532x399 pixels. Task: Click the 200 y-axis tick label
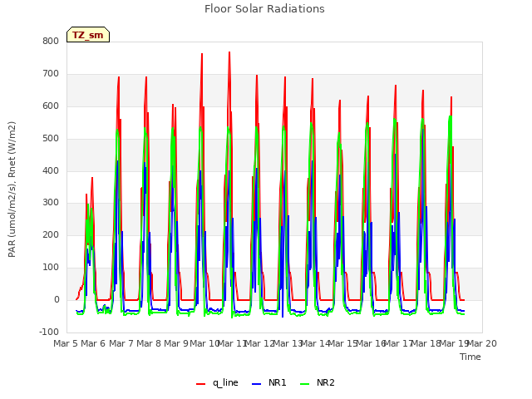point(51,234)
